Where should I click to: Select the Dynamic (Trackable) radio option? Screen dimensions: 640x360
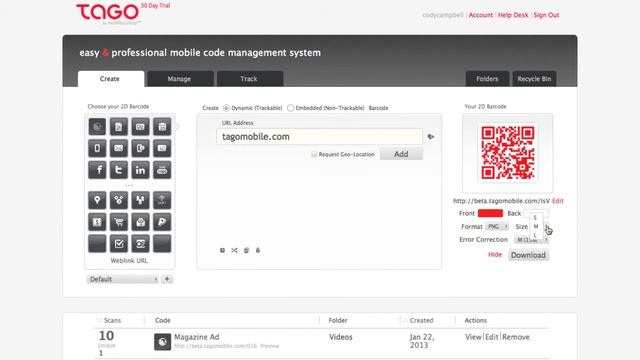(x=226, y=108)
